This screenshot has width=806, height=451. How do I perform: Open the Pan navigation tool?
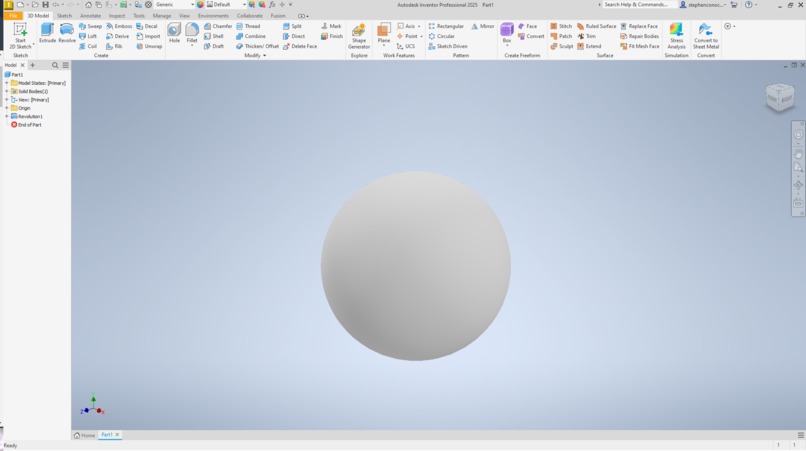point(798,154)
